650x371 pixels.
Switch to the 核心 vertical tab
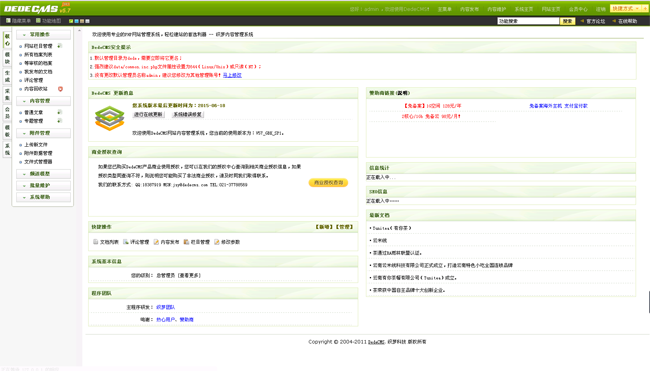tap(7, 40)
